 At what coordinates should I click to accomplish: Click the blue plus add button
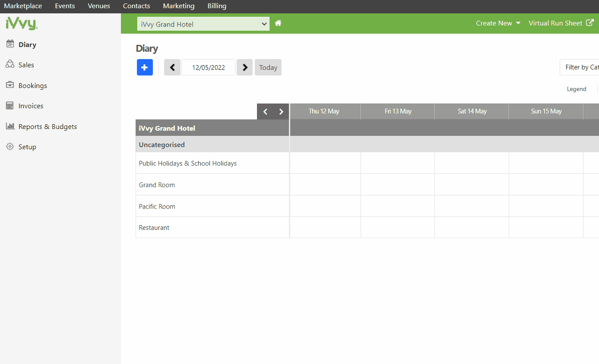coord(145,67)
